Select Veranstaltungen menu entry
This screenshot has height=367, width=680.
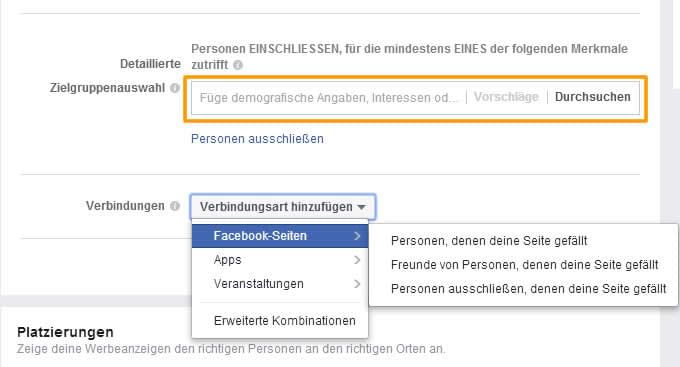point(280,284)
